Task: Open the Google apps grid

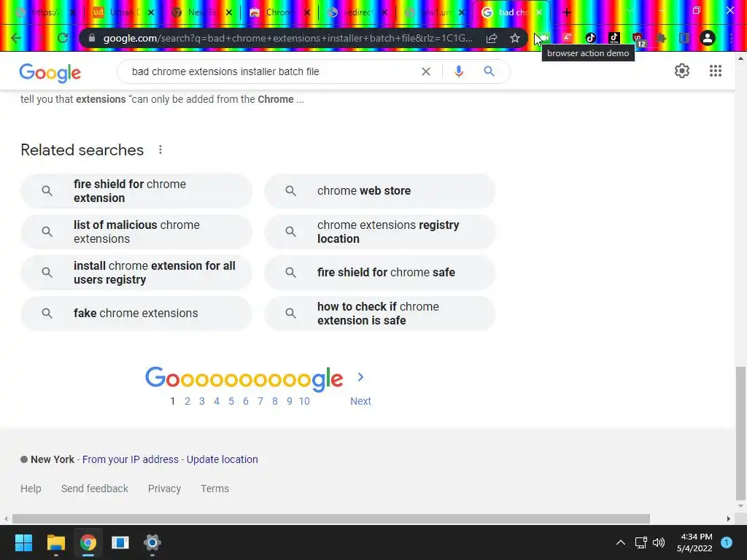Action: click(715, 71)
